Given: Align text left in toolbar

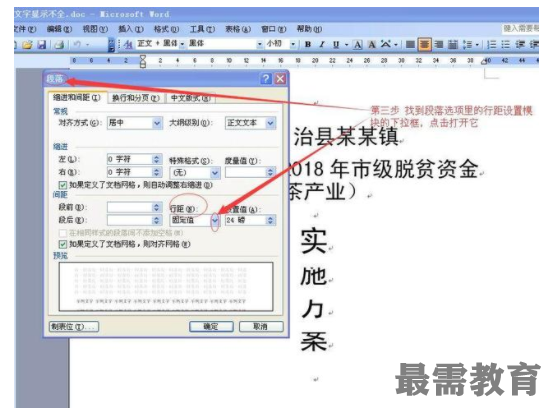Looking at the screenshot, I should pos(410,45).
